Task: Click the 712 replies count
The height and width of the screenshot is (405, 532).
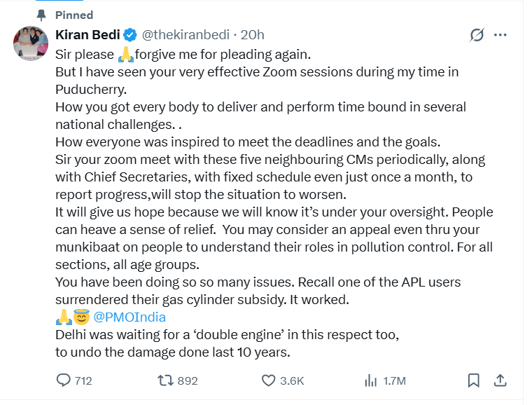Action: coord(83,380)
